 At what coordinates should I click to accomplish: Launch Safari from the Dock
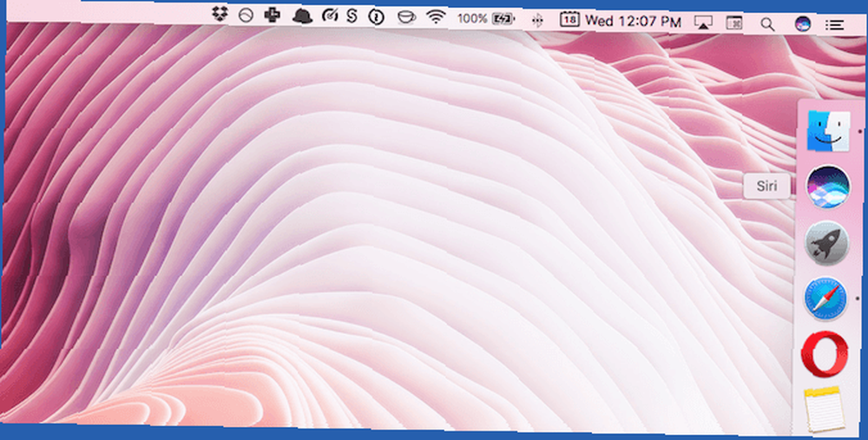tap(825, 299)
